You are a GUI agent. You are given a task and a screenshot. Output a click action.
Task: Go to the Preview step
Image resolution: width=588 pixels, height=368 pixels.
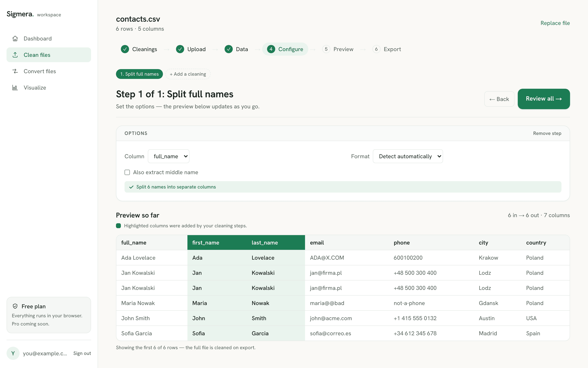[x=338, y=49]
